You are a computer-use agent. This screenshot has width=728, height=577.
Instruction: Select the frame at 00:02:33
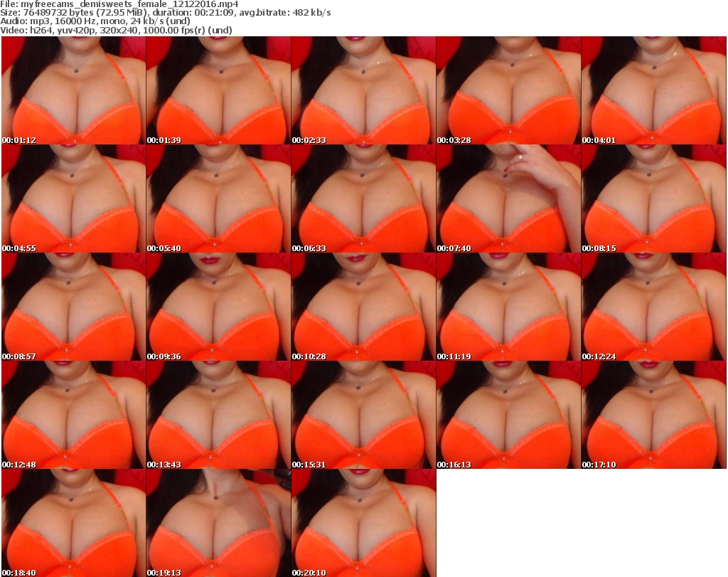363,90
